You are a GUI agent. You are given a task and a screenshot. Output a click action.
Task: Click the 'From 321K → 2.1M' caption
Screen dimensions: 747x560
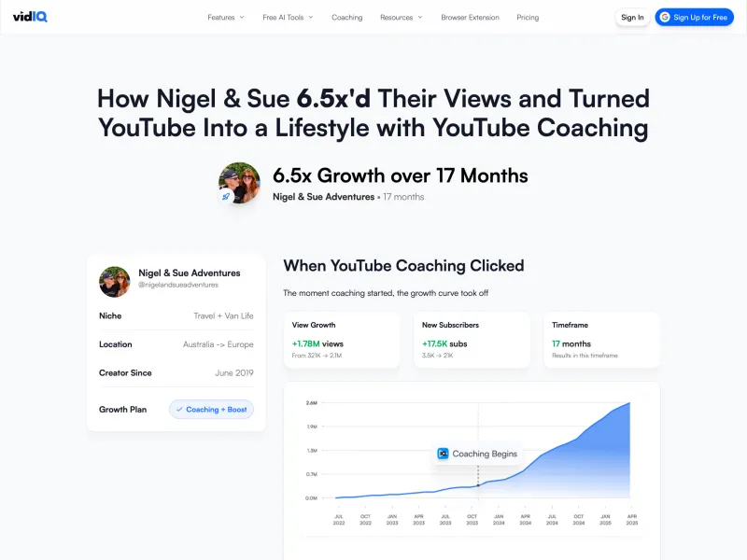click(317, 356)
